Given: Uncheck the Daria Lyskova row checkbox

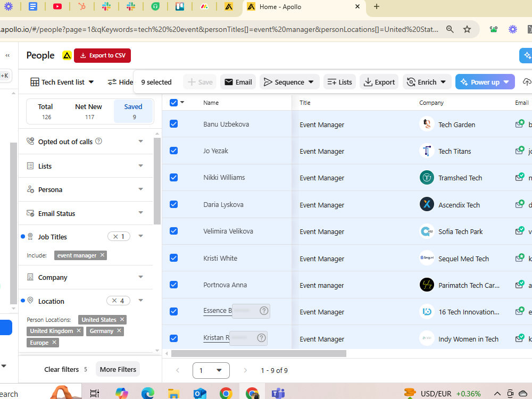Looking at the screenshot, I should pos(173,204).
